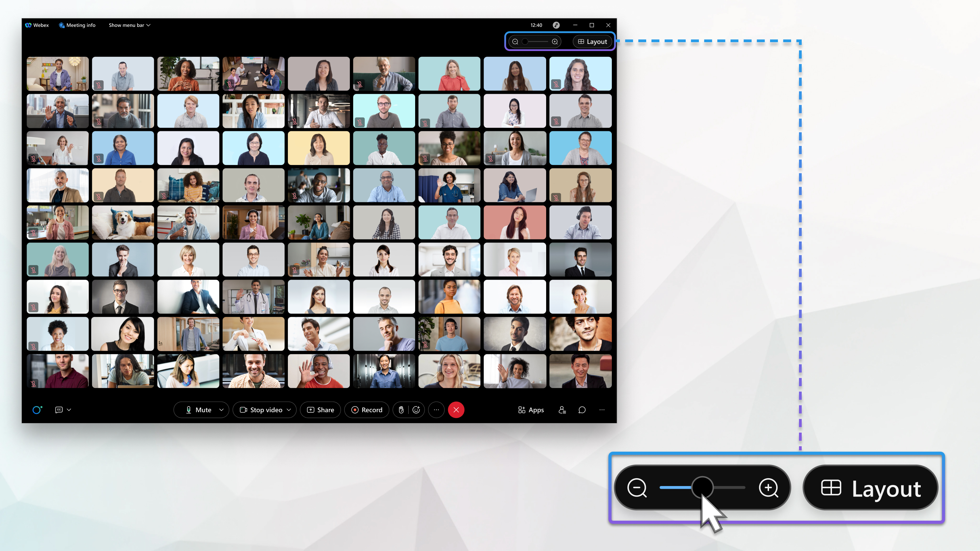The width and height of the screenshot is (980, 551).
Task: Stop video camera feed
Action: 262,410
